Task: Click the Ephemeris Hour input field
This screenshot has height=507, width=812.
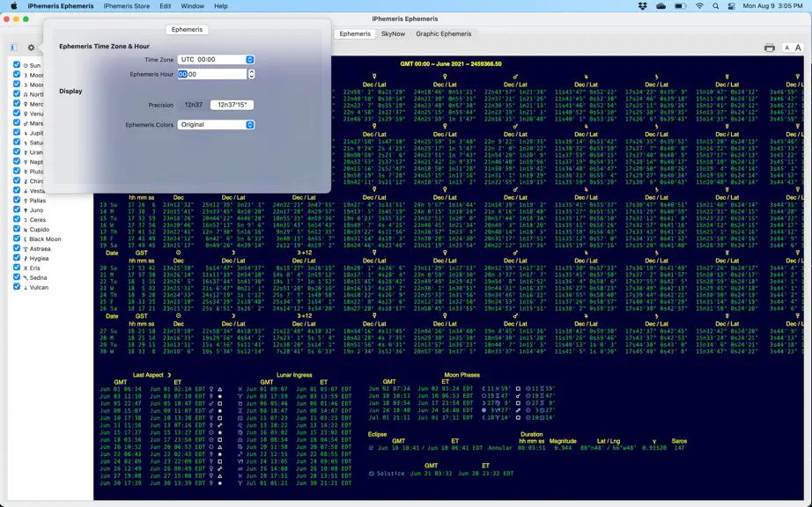Action: pyautogui.click(x=212, y=74)
